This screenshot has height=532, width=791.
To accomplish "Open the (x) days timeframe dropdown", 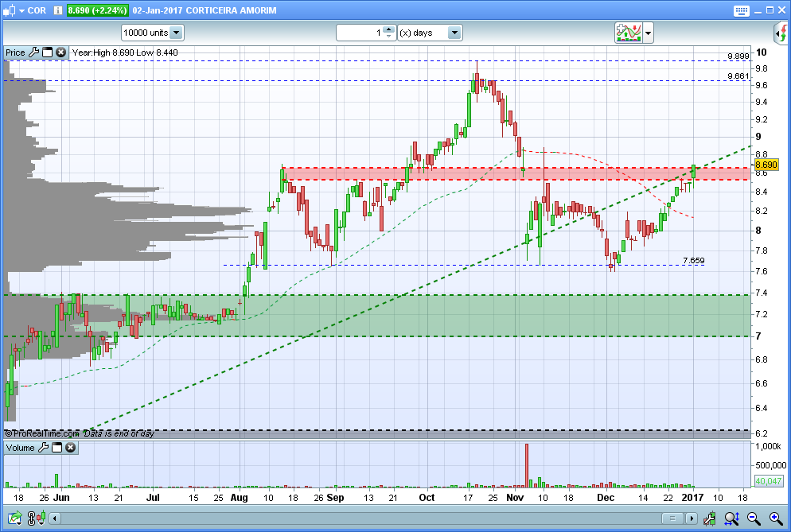I will click(x=454, y=33).
